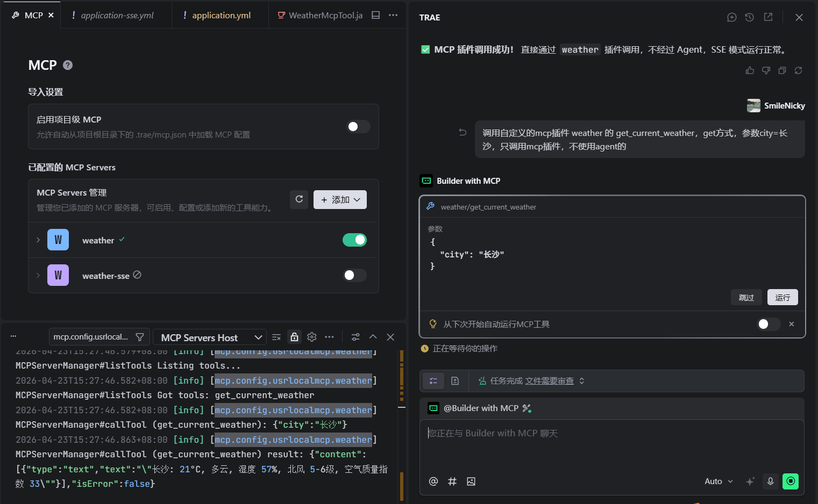818x504 pixels.
Task: Open the task list view icon
Action: pyautogui.click(x=433, y=381)
